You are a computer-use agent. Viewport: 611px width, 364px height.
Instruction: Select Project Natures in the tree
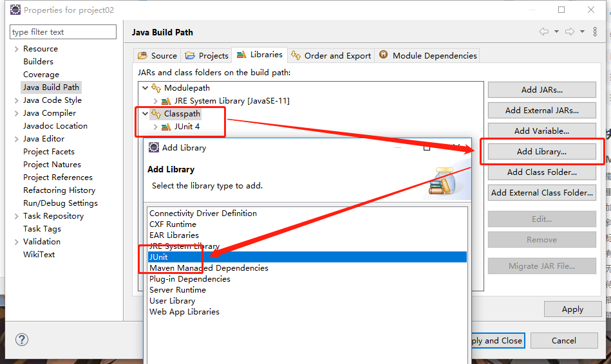point(52,164)
